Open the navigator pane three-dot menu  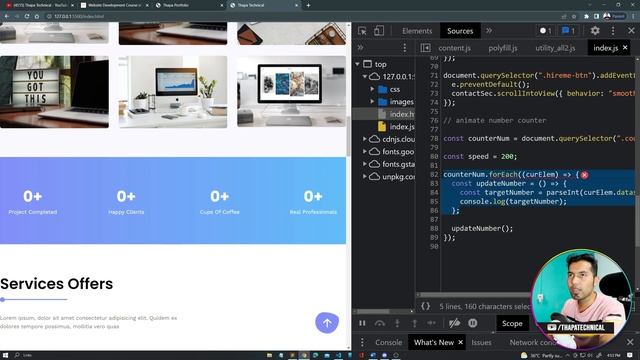404,48
